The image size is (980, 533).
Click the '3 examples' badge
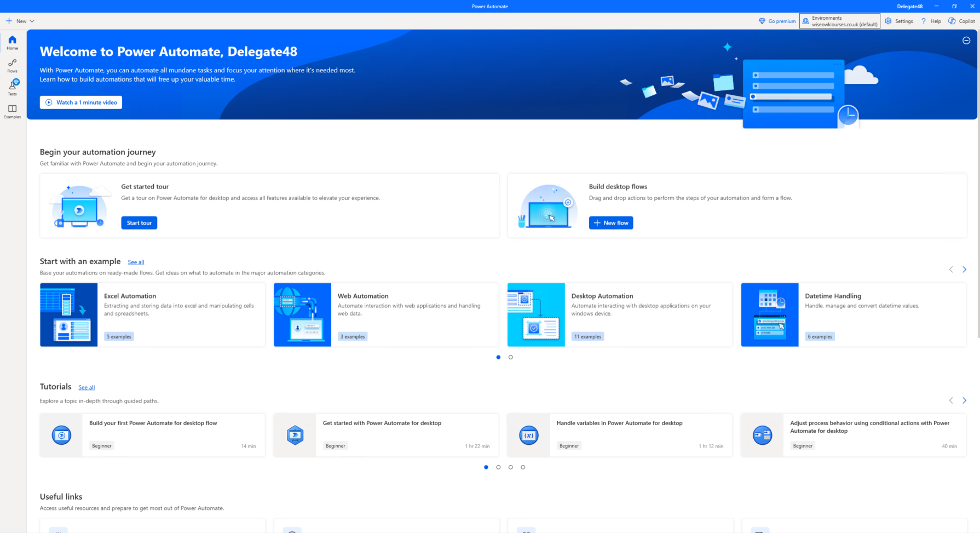353,336
